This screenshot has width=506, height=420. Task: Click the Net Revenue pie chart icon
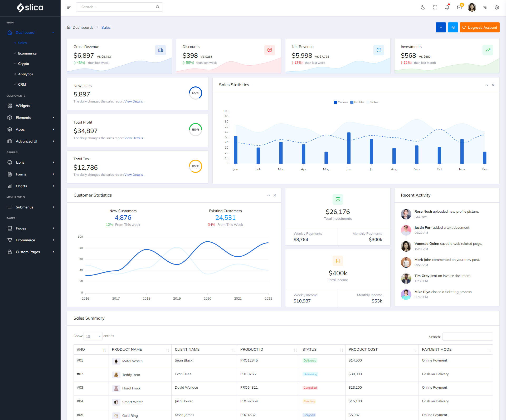click(379, 50)
